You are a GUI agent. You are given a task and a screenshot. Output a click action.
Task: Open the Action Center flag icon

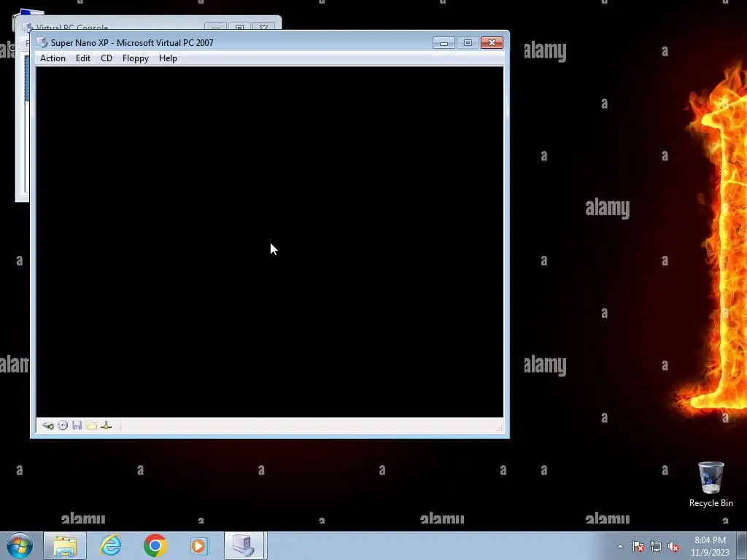click(x=638, y=547)
